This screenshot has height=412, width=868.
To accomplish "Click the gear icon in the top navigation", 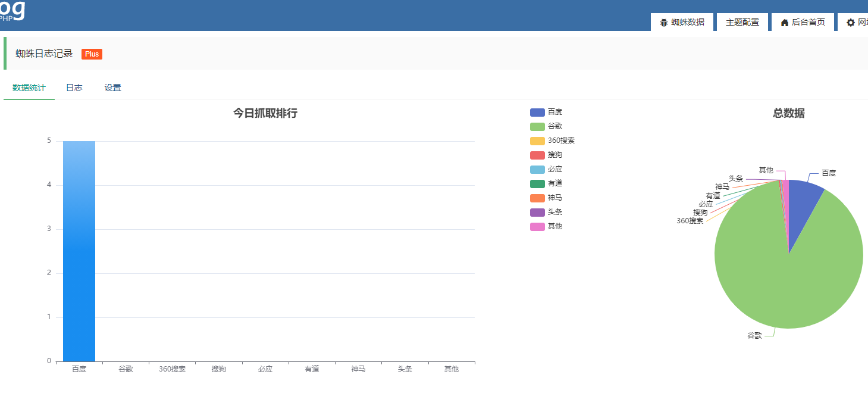I will (x=851, y=23).
